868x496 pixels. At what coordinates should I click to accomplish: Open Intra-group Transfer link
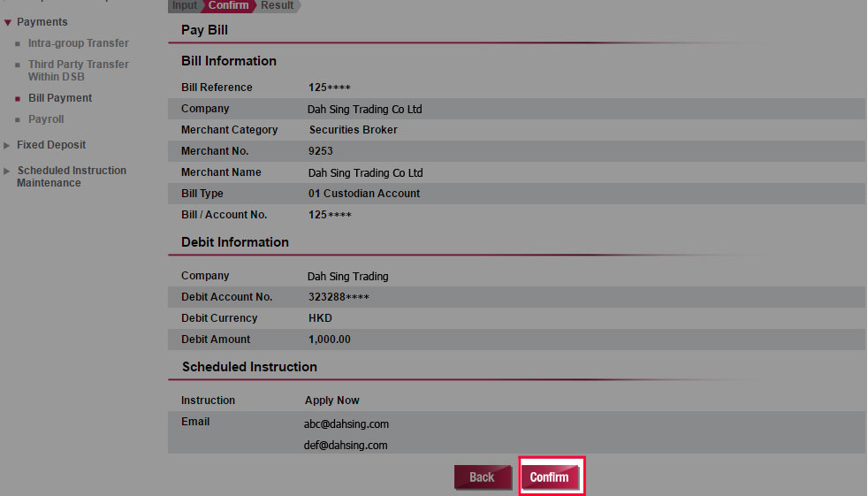(x=79, y=43)
